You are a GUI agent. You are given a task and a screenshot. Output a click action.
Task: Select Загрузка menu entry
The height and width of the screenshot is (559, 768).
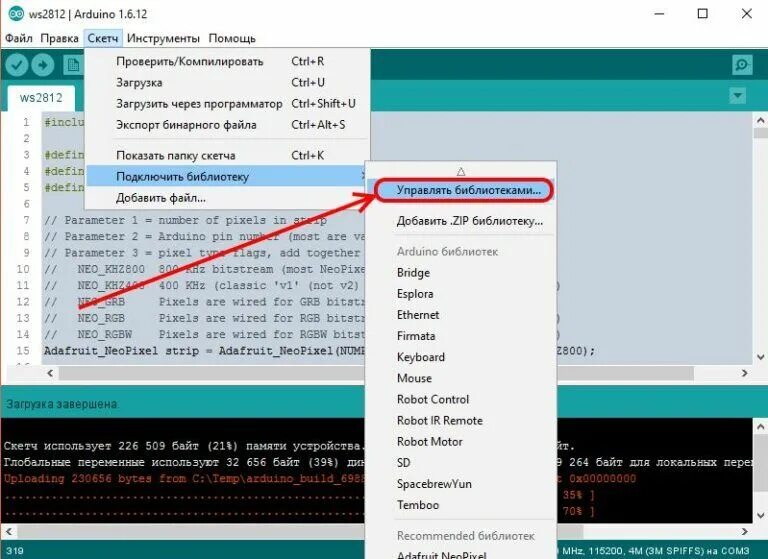[x=228, y=82]
